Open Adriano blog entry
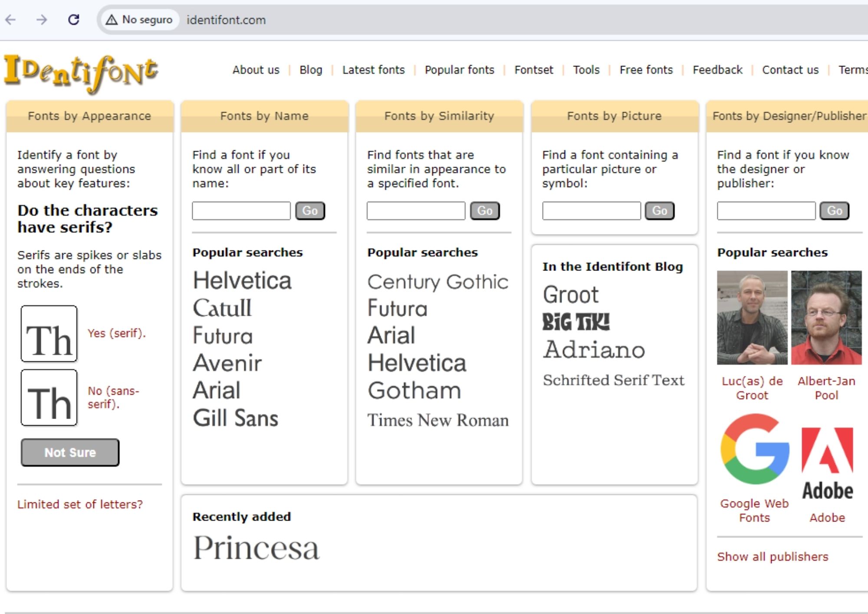The height and width of the screenshot is (614, 868). point(594,350)
